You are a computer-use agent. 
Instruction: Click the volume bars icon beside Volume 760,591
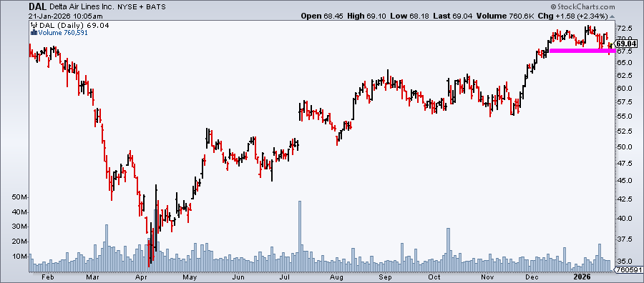(34, 33)
